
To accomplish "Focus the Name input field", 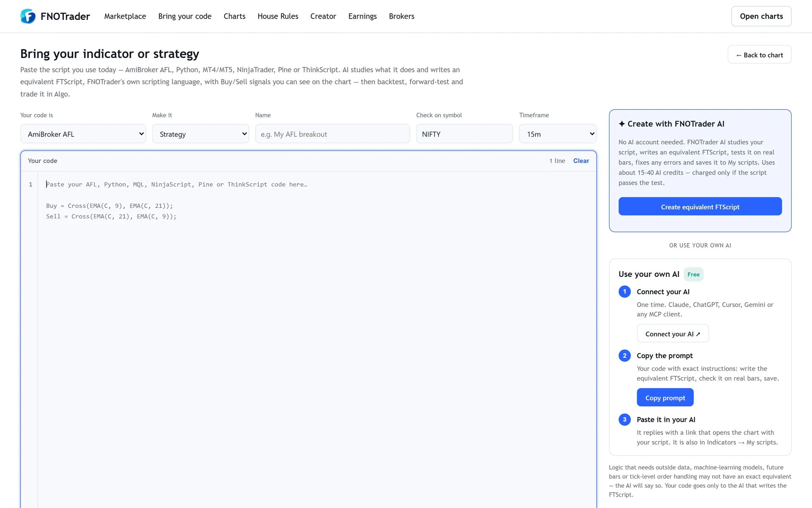I will [x=332, y=134].
